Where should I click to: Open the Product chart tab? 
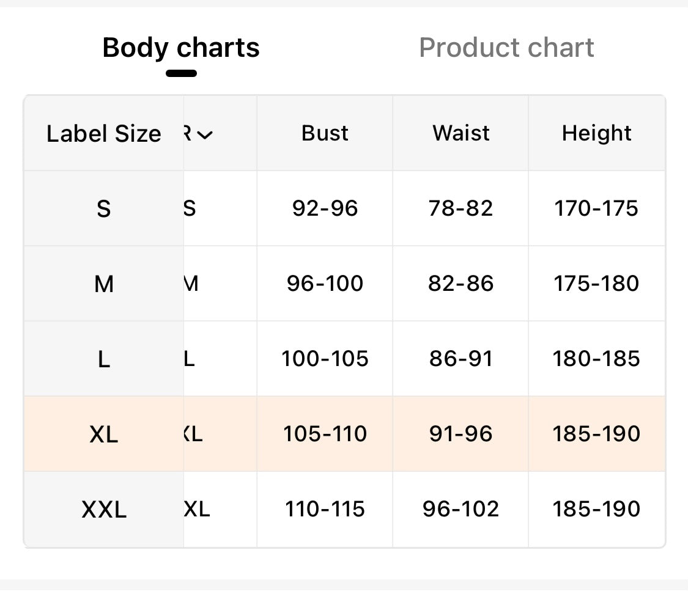(506, 48)
